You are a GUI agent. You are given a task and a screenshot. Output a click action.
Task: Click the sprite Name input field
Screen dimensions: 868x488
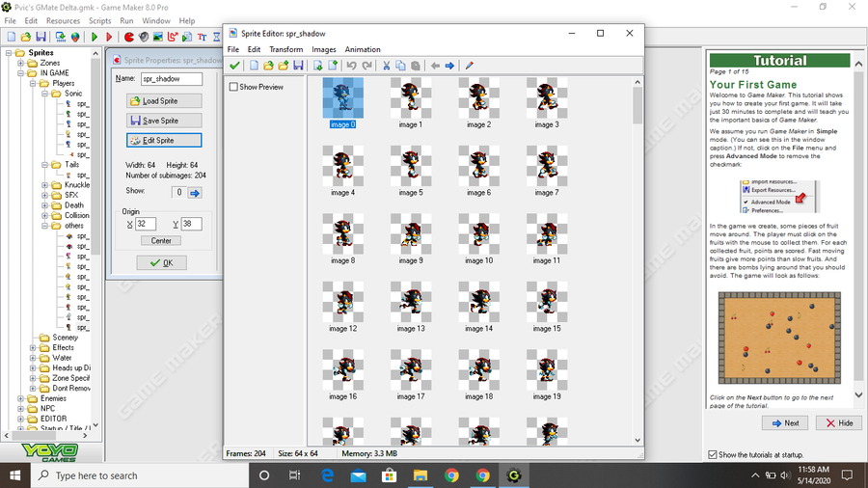click(172, 79)
